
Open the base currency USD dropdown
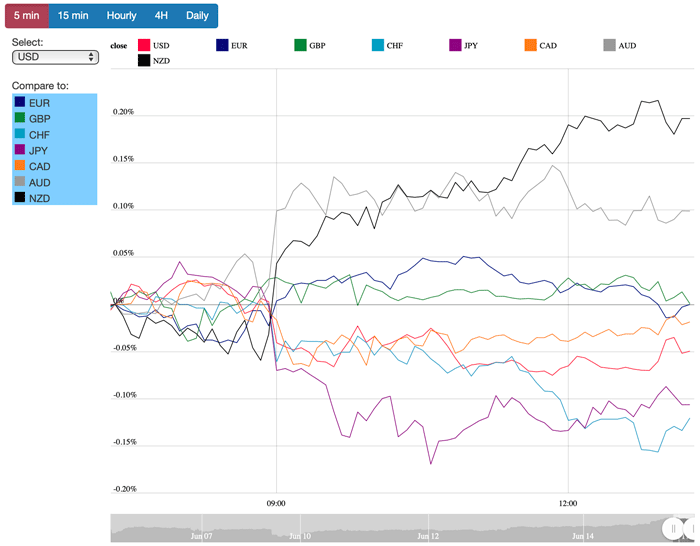click(55, 57)
